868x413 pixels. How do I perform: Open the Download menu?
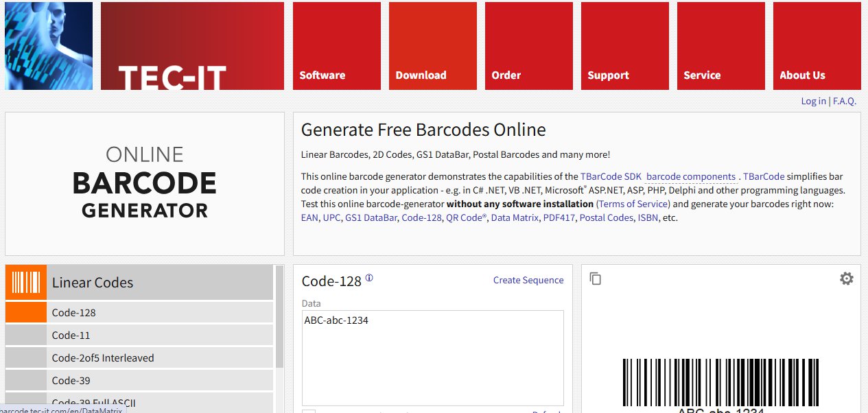point(421,75)
